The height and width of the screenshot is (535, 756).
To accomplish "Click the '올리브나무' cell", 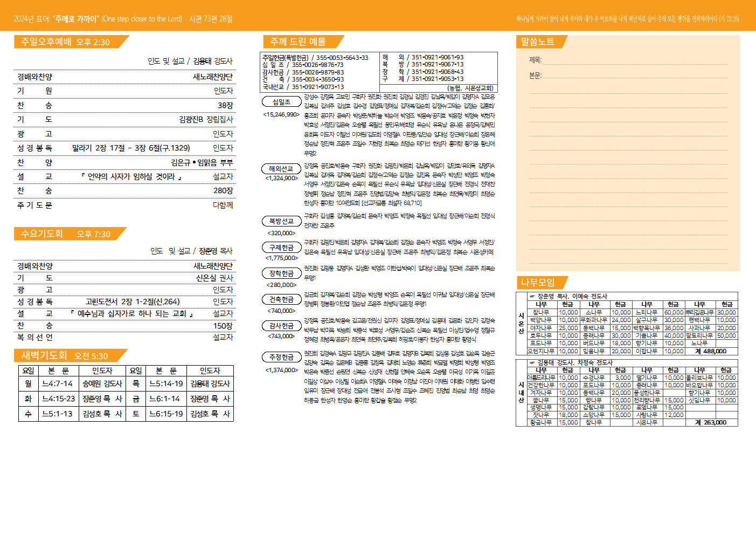I will pos(699,378).
